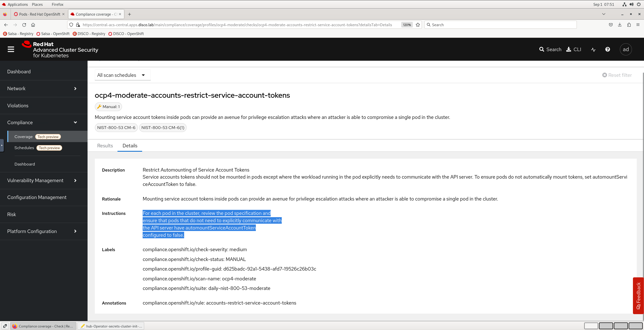Open the CLI download menu
The image size is (644, 330).
[574, 49]
